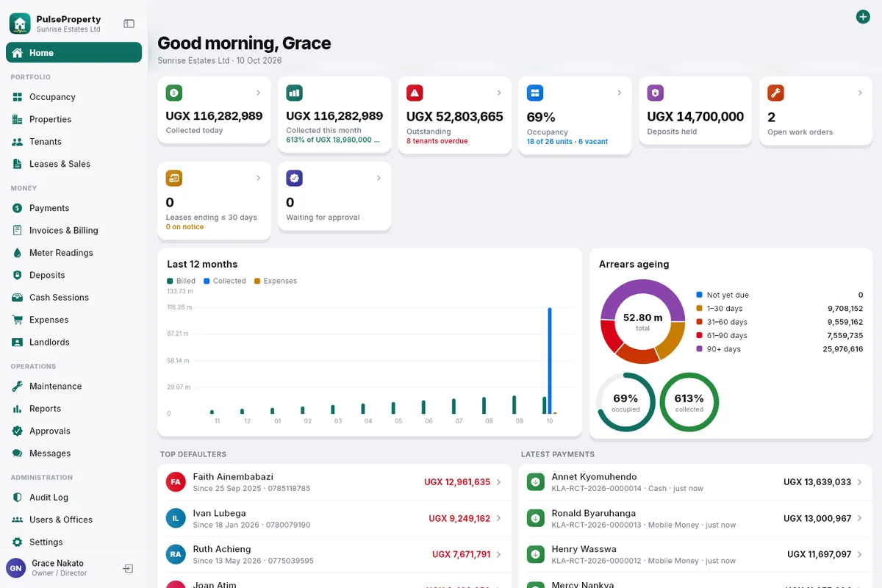This screenshot has height=588, width=882.
Task: Open the Maintenance wrench icon in sidebar
Action: (x=17, y=387)
